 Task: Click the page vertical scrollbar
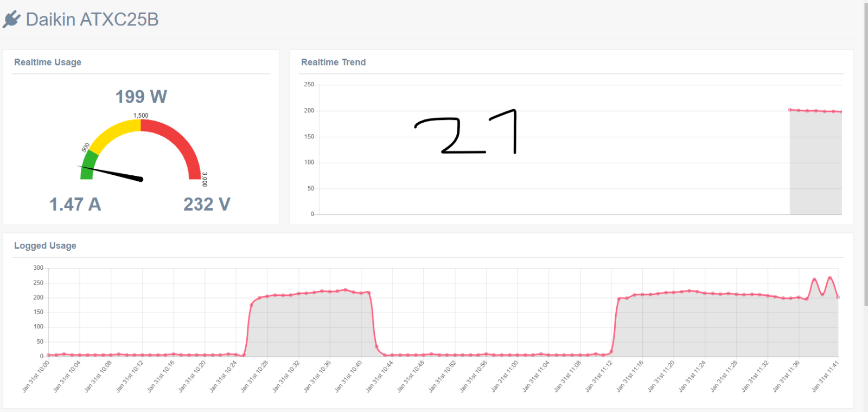(866, 155)
